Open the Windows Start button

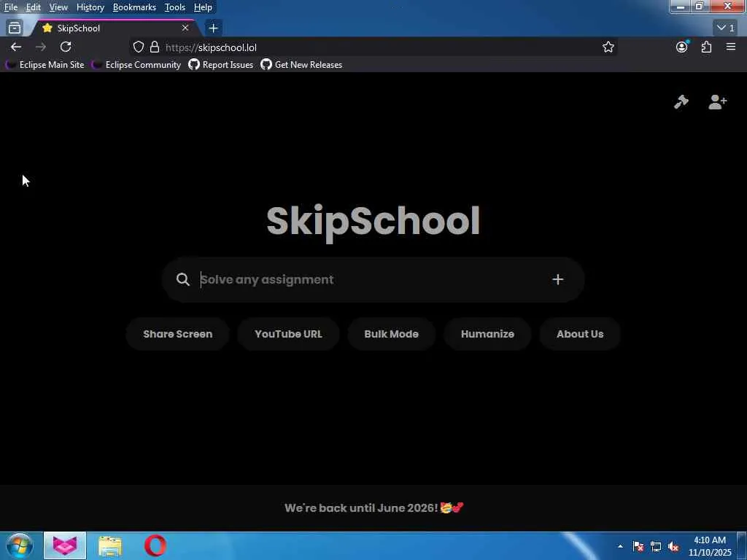[x=20, y=545]
